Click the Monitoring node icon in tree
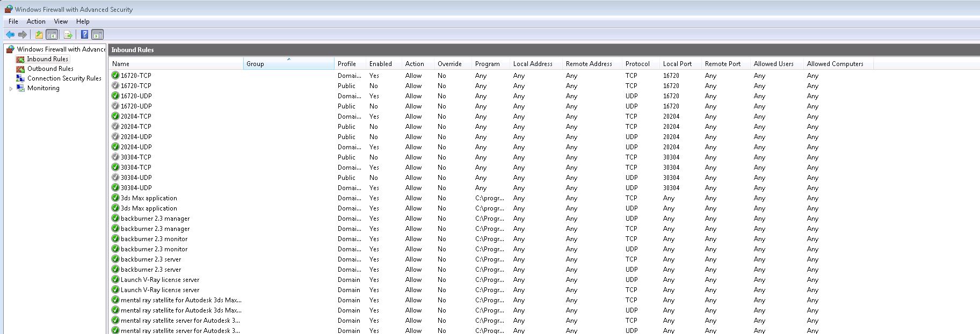The image size is (980, 334). (20, 88)
